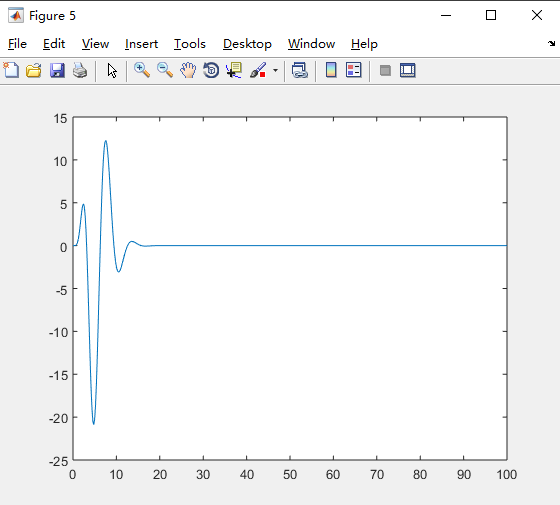Open the Edit menu
The image size is (560, 505).
54,44
